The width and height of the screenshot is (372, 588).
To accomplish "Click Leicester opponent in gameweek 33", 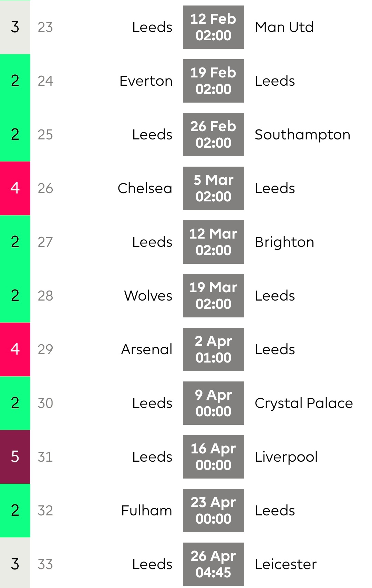I will point(286,564).
